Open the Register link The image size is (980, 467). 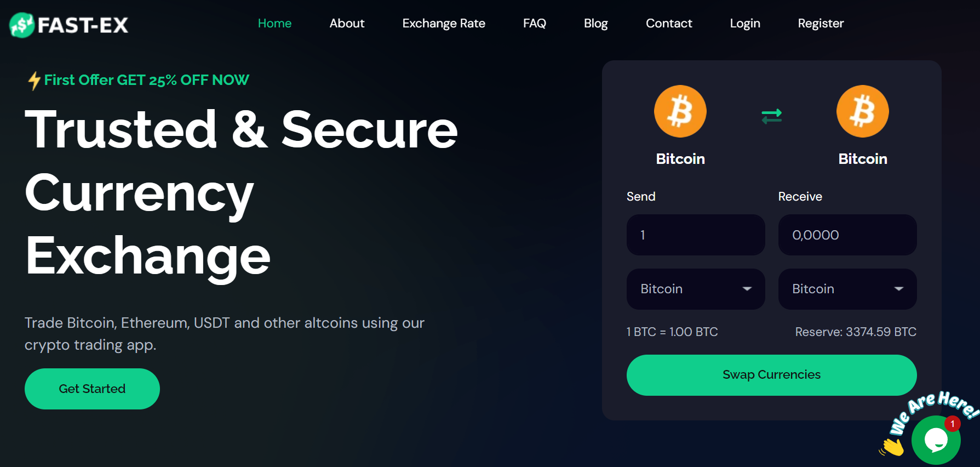(x=821, y=24)
